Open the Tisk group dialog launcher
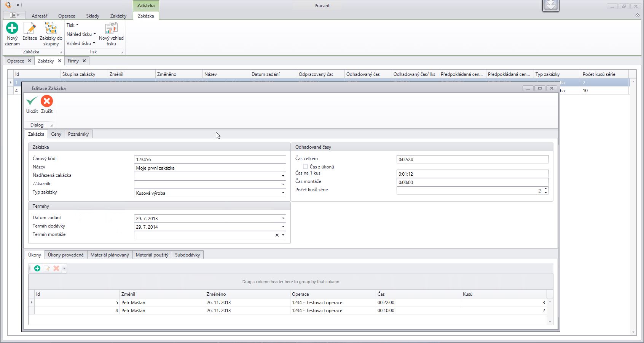This screenshot has height=343, width=644. [122, 52]
